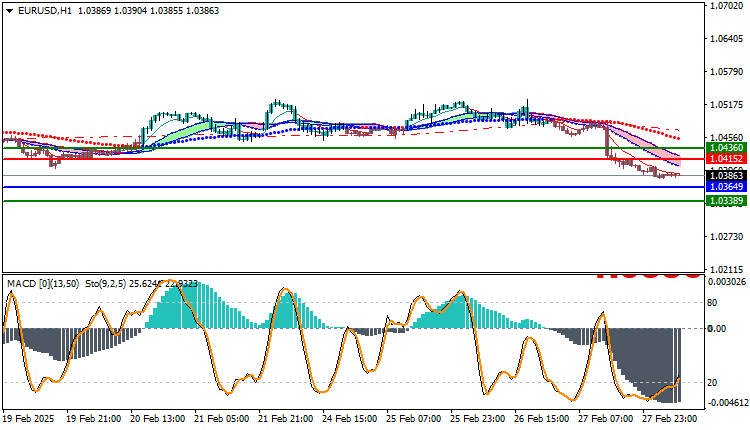Select the indicator level 80 label
750x430 pixels.
(712, 303)
